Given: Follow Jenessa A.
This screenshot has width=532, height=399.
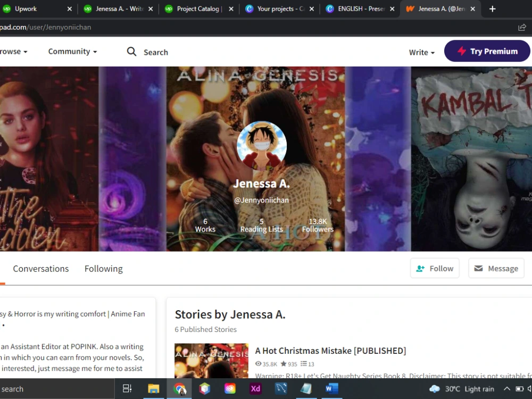Looking at the screenshot, I should pyautogui.click(x=435, y=268).
